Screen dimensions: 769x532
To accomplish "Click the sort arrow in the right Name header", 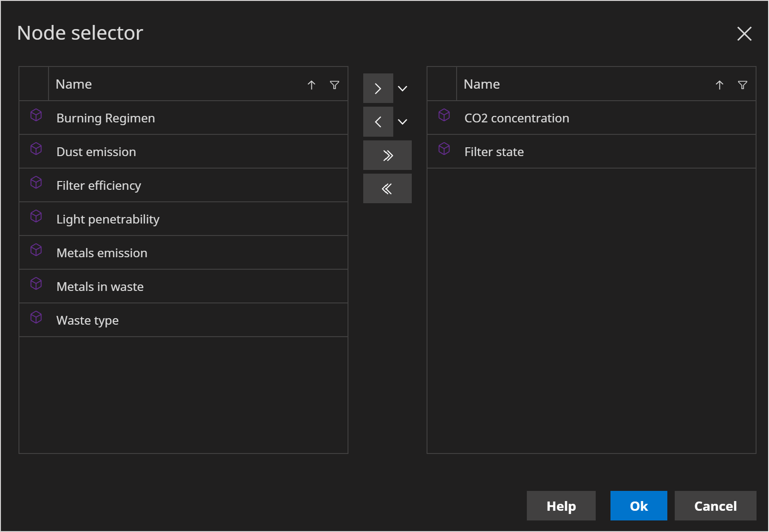I will click(x=719, y=85).
